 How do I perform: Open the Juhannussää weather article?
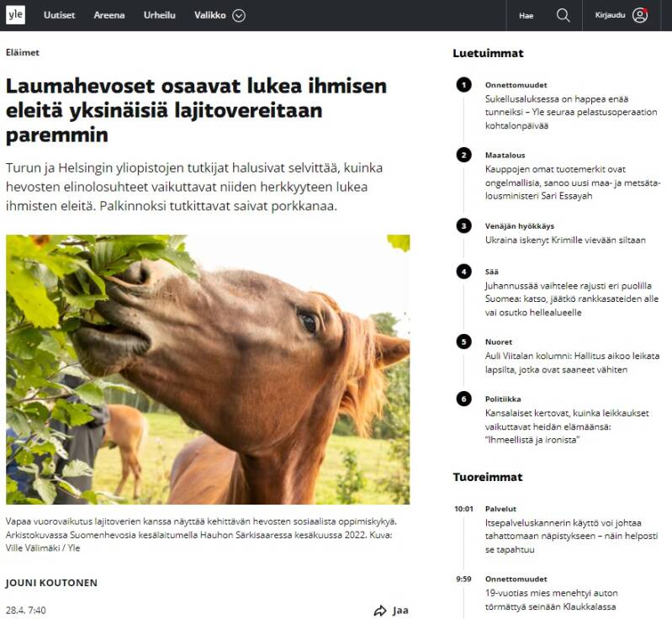[x=572, y=299]
